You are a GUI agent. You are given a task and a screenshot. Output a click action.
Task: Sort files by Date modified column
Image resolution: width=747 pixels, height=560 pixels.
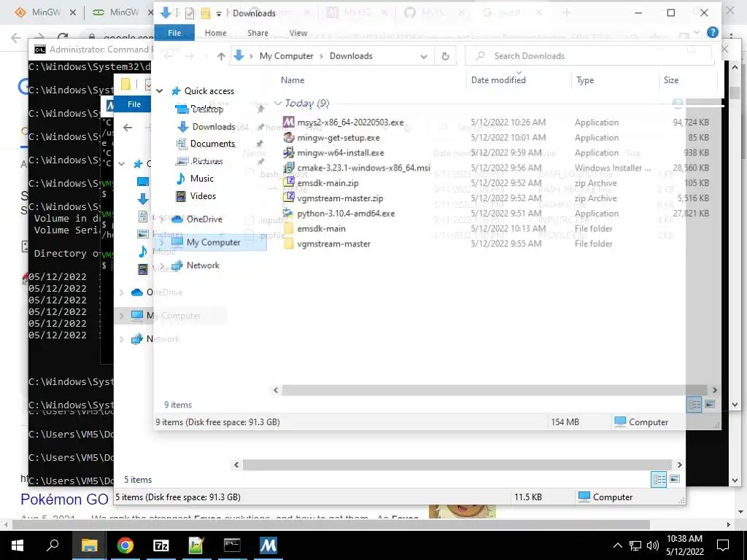498,80
